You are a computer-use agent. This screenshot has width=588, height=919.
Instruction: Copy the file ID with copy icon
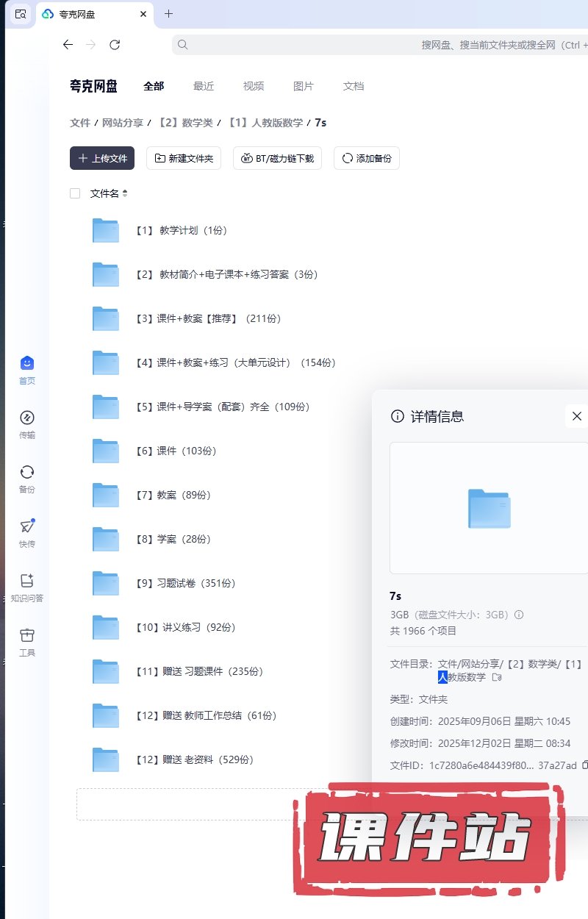click(x=584, y=765)
